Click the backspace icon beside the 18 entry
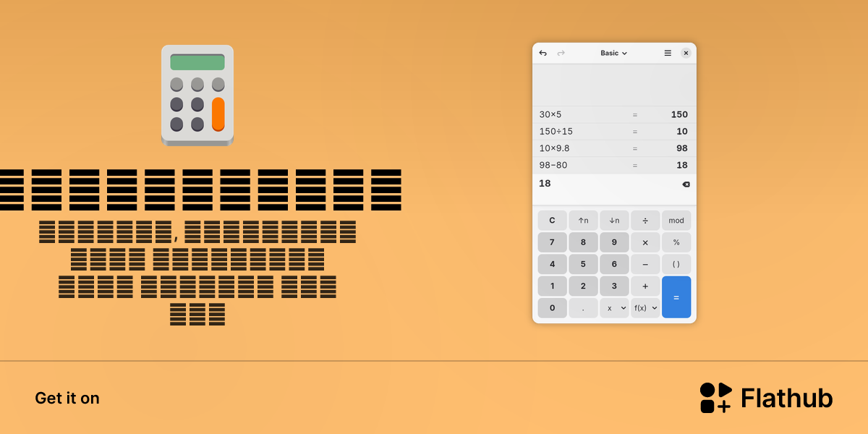Screen dimensions: 868x434 (x=686, y=184)
